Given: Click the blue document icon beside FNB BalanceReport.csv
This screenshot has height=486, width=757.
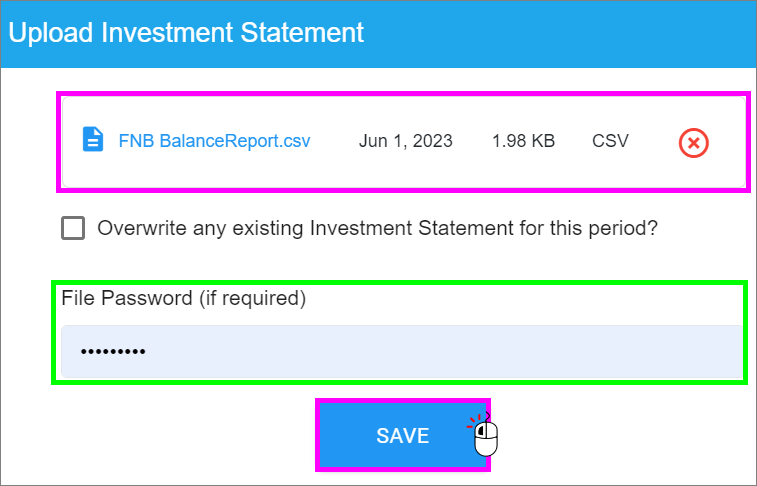Looking at the screenshot, I should click(x=92, y=140).
